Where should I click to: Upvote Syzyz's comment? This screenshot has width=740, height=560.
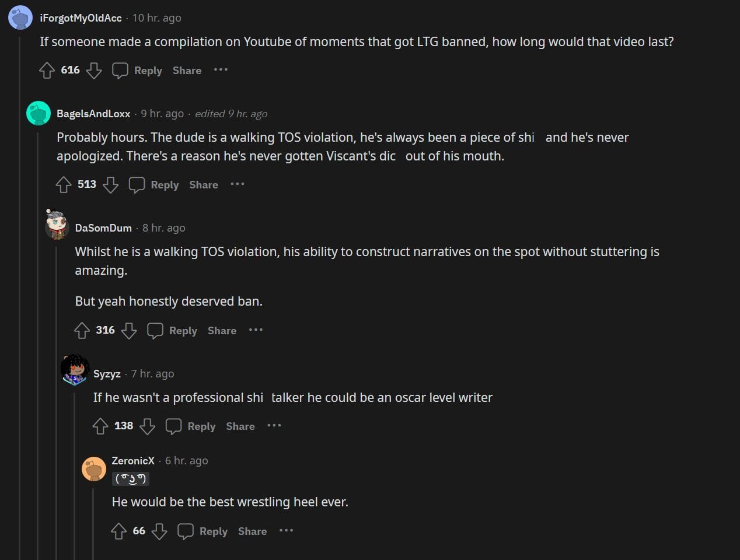coord(100,426)
